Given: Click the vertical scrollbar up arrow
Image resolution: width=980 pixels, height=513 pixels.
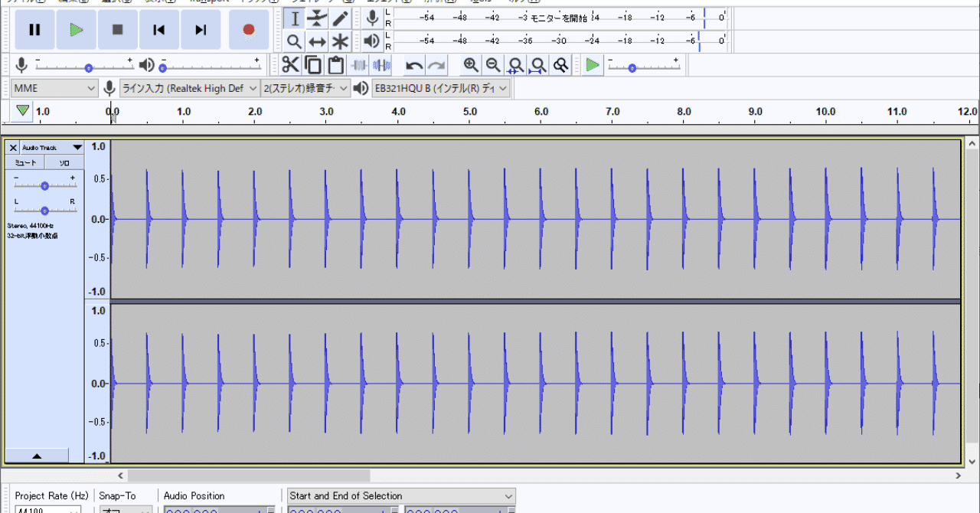Looking at the screenshot, I should (x=972, y=143).
